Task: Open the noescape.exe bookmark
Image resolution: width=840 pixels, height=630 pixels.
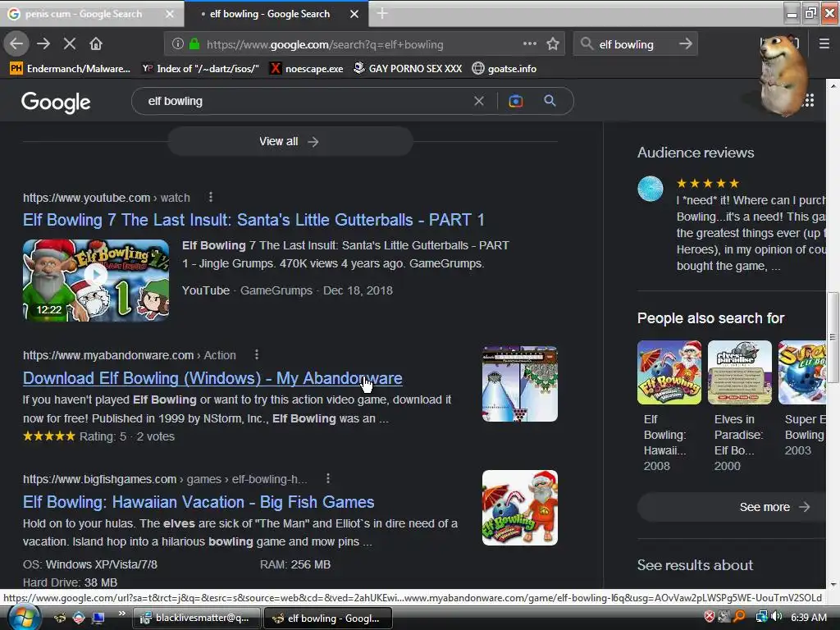Action: (x=307, y=69)
